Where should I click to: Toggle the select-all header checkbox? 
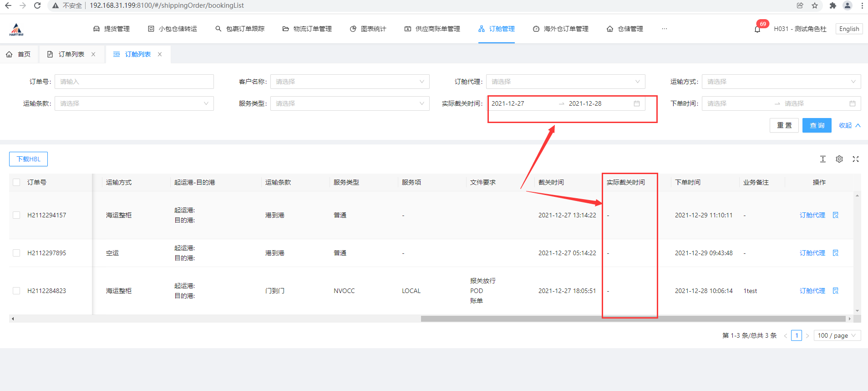point(16,182)
